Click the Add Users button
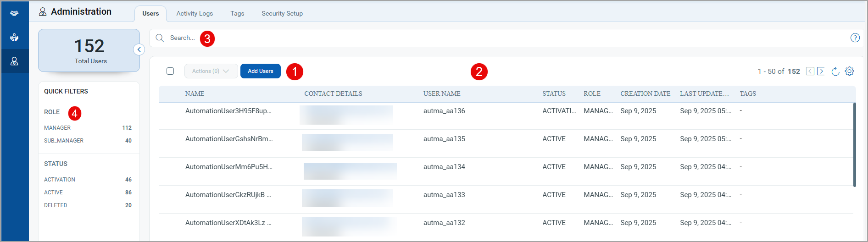The image size is (868, 242). (x=261, y=71)
